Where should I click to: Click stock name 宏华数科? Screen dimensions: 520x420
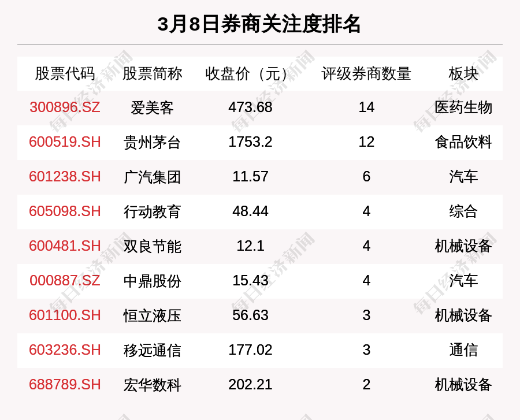point(152,385)
